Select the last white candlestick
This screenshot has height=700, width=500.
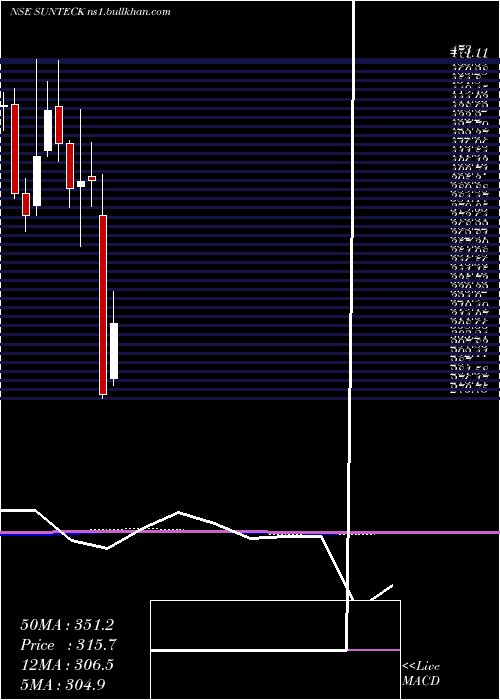(x=114, y=351)
